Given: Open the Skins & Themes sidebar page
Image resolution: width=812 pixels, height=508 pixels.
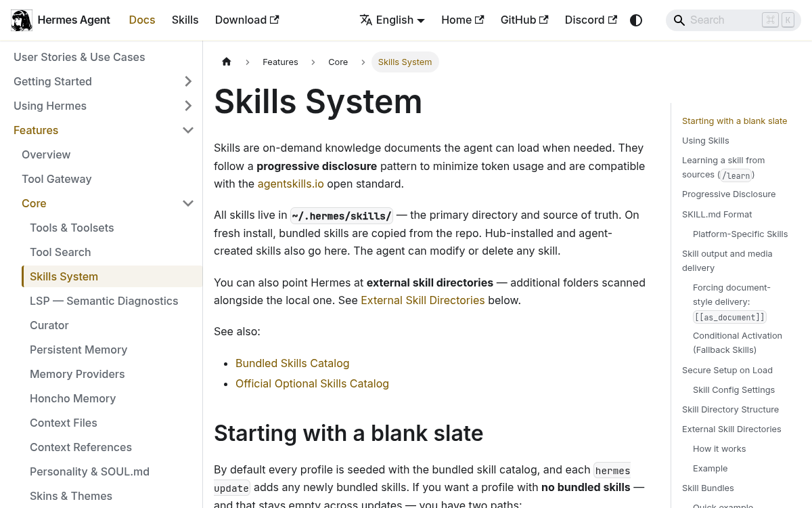Looking at the screenshot, I should pyautogui.click(x=71, y=496).
